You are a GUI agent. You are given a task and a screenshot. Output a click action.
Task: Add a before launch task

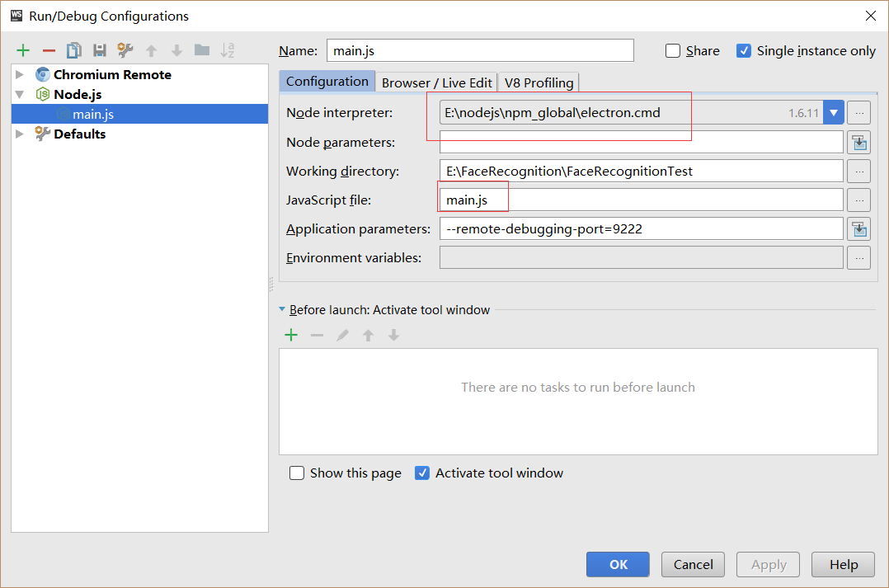[291, 335]
